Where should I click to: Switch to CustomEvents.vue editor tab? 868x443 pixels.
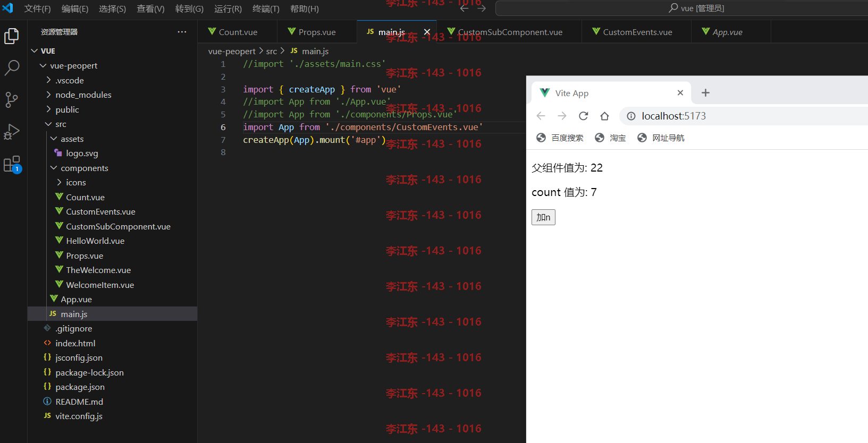click(x=637, y=32)
